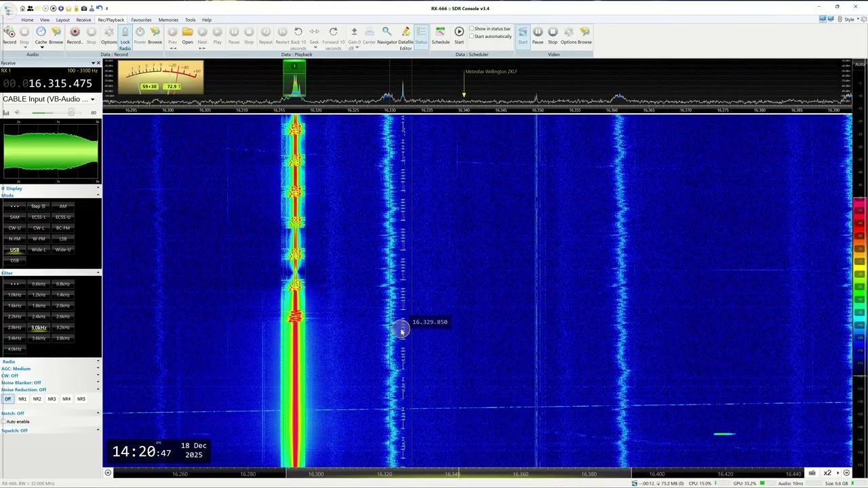Open the Receive ribbon tab
Screen dimensions: 868x488
coord(83,20)
